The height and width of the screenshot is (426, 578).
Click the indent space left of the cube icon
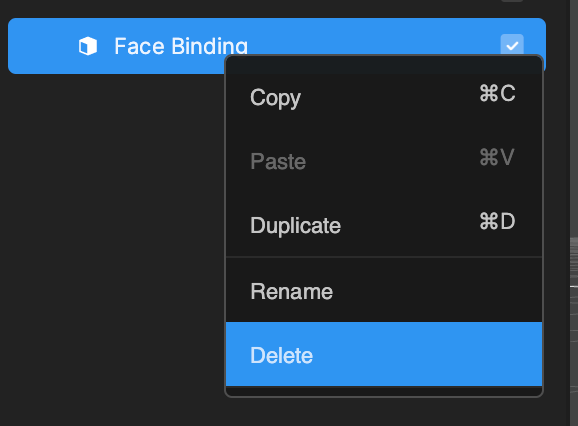tap(42, 46)
